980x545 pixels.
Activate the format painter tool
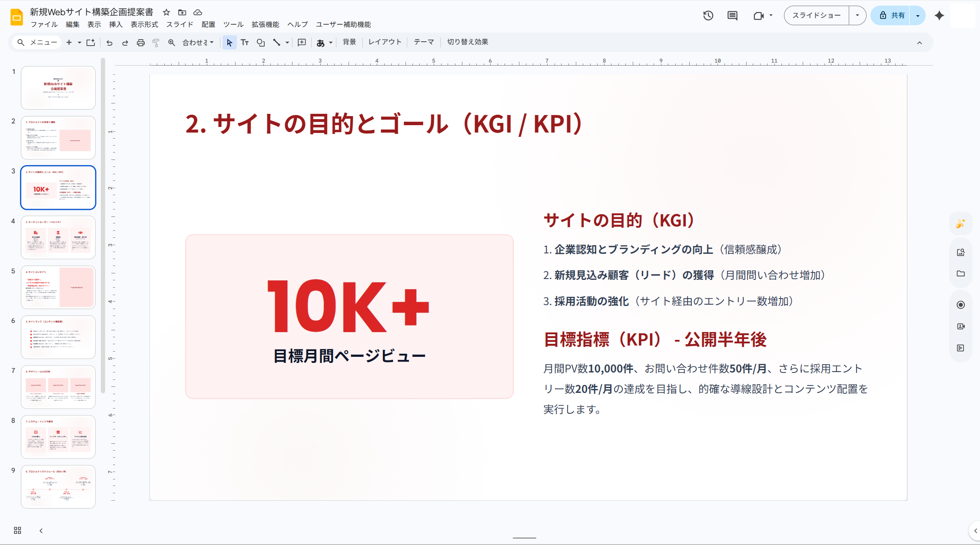point(156,42)
